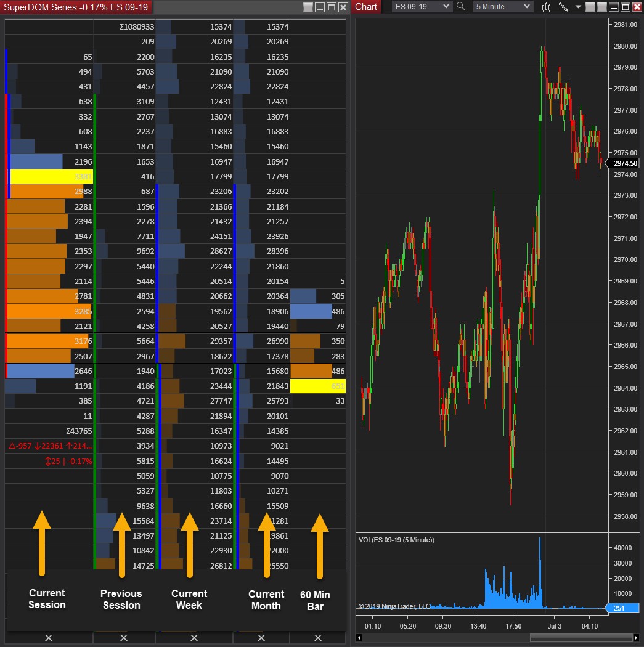
Task: Remove the Previous Session column via its X
Action: pos(124,638)
